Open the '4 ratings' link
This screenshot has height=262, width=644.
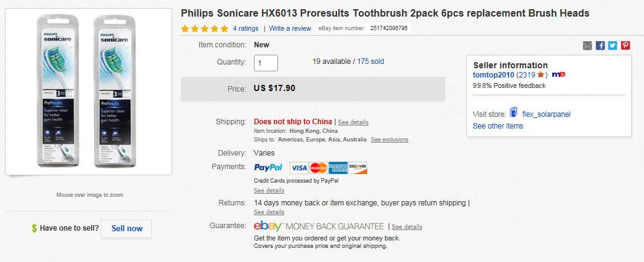245,28
